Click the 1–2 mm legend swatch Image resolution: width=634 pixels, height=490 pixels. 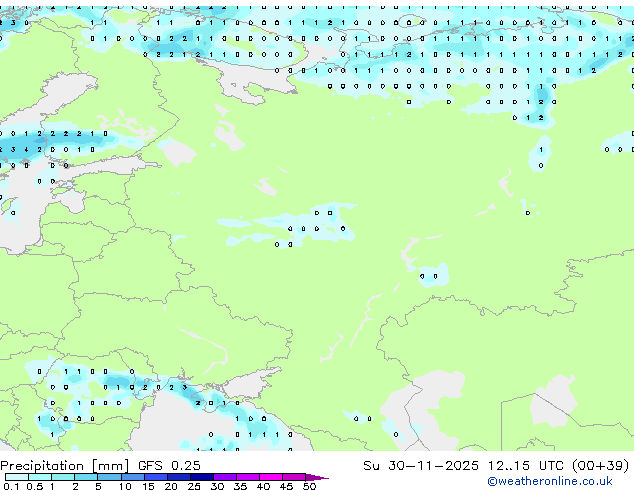pos(63,477)
